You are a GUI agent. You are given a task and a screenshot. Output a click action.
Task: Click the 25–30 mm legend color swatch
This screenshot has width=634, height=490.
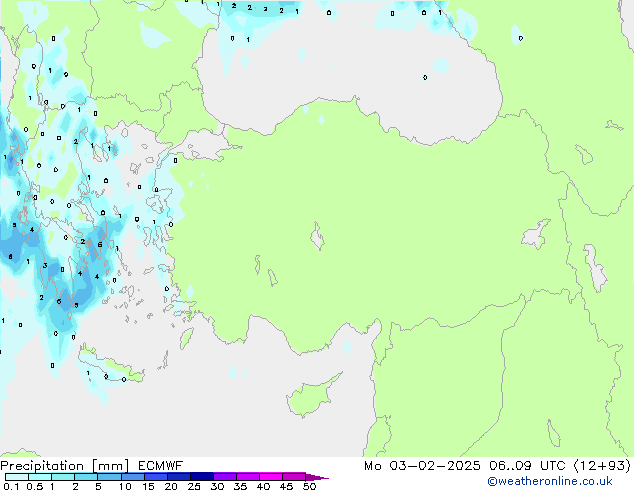click(x=201, y=477)
